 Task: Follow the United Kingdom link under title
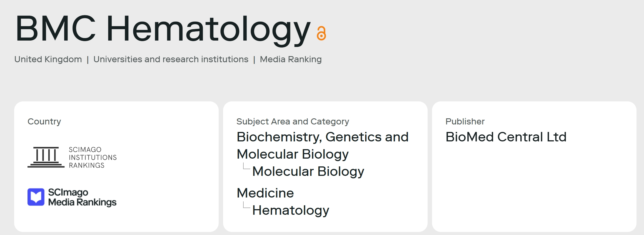tap(48, 59)
